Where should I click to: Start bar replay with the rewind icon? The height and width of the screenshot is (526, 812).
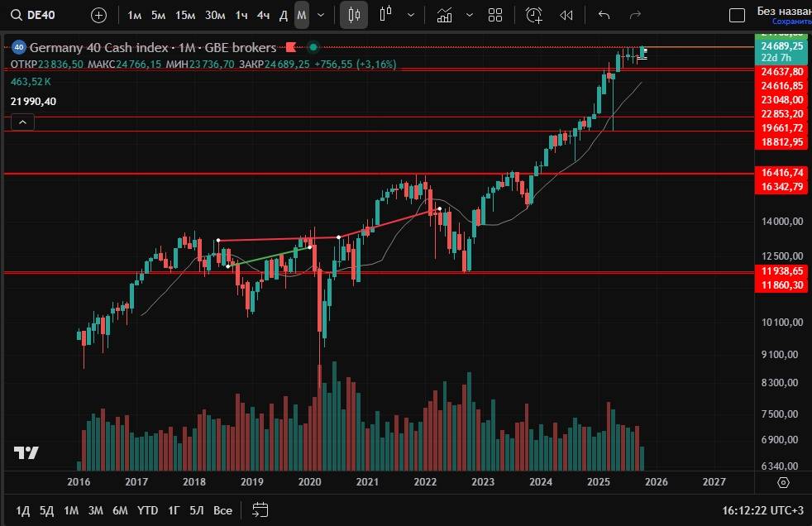pyautogui.click(x=566, y=15)
